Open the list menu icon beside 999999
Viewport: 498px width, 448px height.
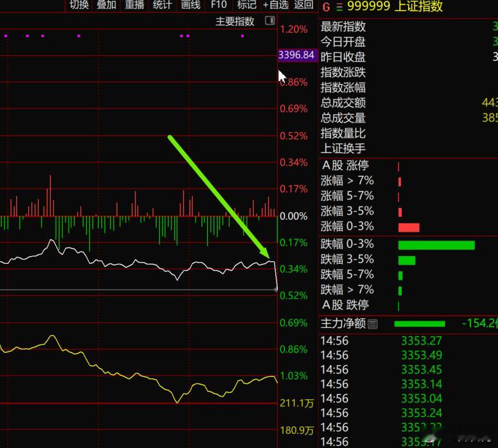339,7
